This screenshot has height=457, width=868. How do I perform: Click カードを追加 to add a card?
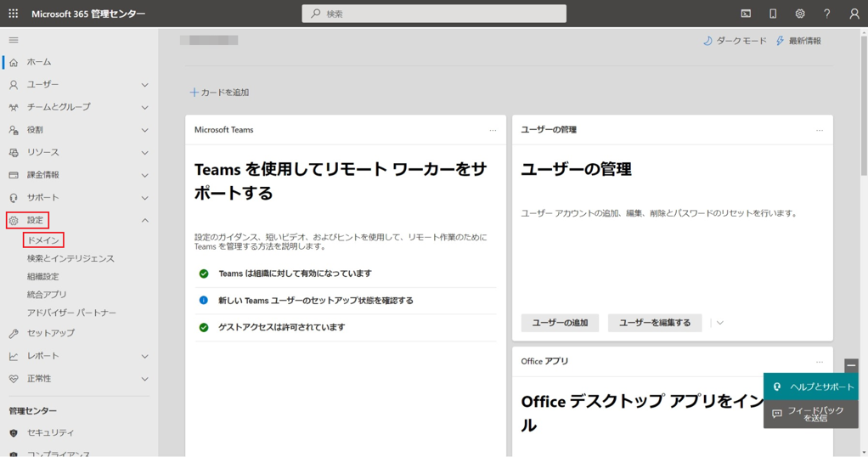[x=219, y=92]
